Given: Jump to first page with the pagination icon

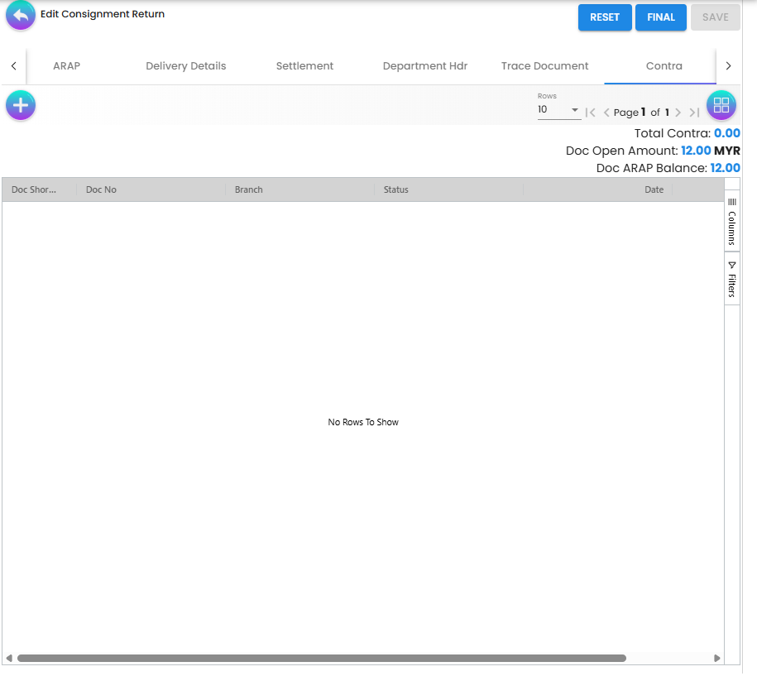Looking at the screenshot, I should point(590,112).
